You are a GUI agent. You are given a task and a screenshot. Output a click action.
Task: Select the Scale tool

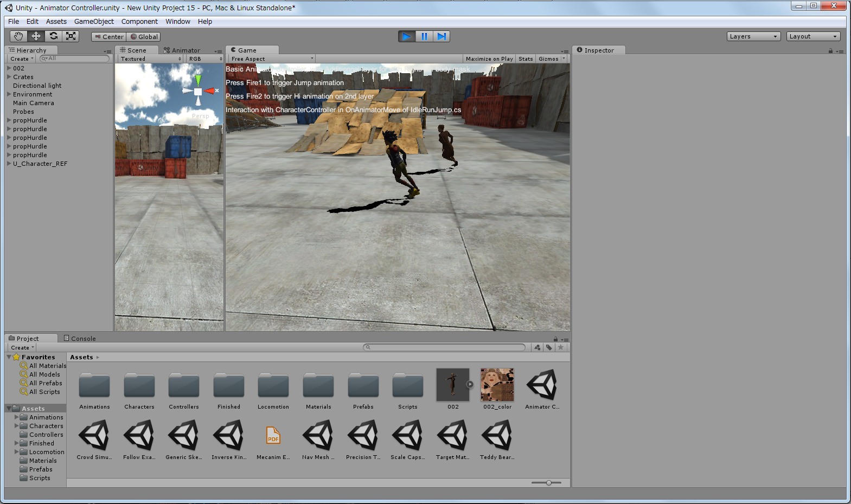[x=71, y=36]
